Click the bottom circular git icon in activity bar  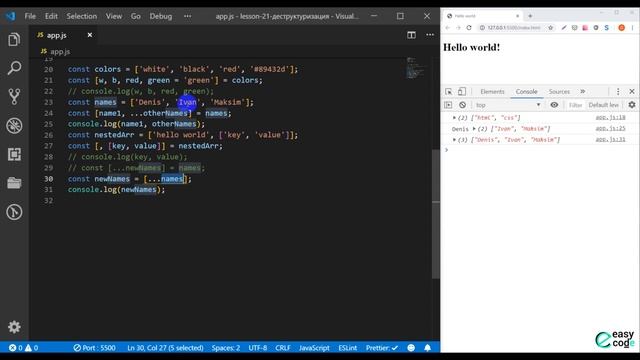pyautogui.click(x=14, y=212)
